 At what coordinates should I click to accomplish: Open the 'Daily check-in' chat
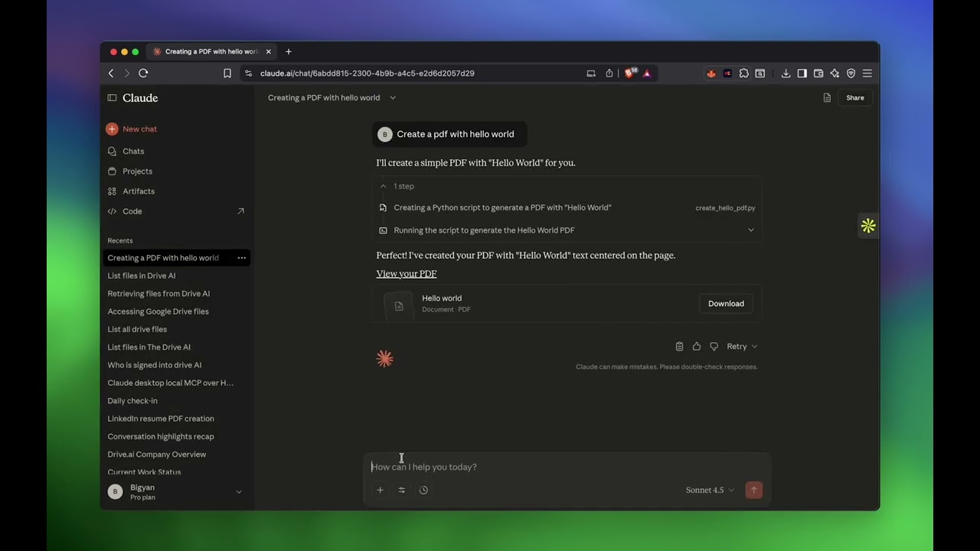[x=132, y=401]
